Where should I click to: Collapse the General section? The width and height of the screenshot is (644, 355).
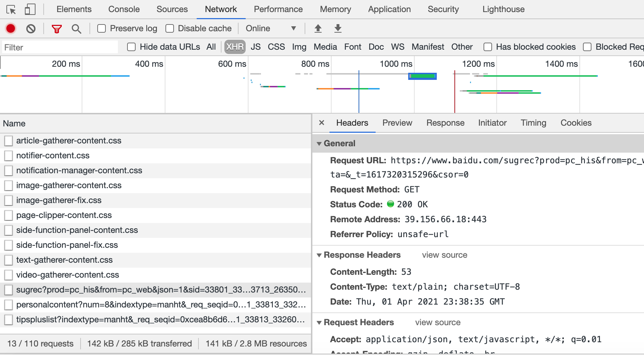(319, 143)
